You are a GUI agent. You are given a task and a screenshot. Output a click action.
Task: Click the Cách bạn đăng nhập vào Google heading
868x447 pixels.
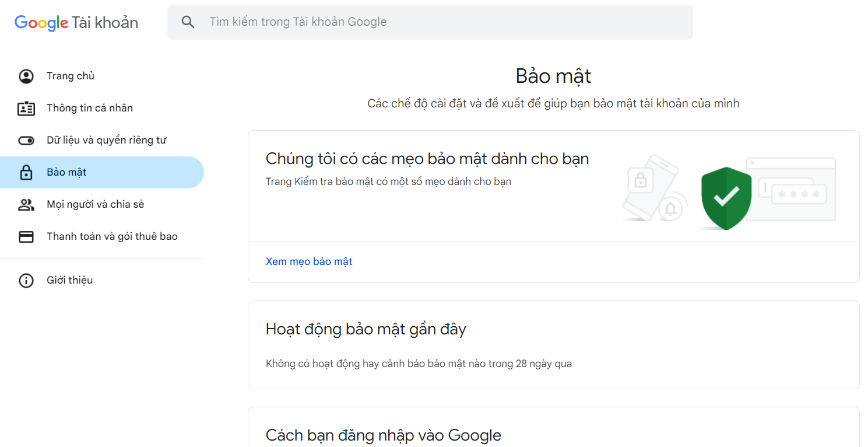(x=383, y=435)
